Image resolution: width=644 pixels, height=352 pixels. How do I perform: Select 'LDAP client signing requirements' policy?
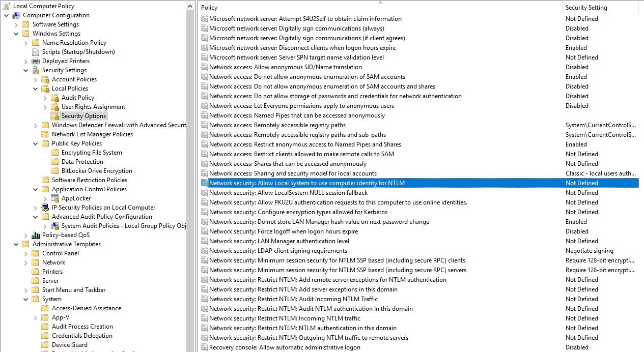pos(278,251)
